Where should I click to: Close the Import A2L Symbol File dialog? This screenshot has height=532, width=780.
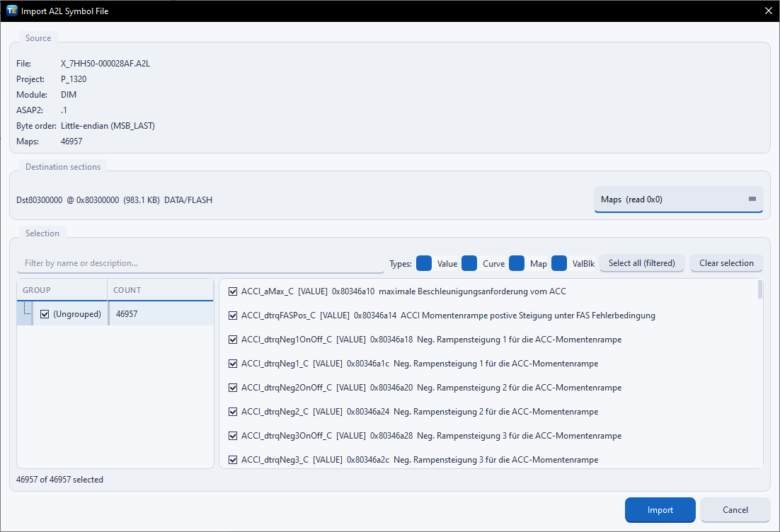(x=768, y=11)
